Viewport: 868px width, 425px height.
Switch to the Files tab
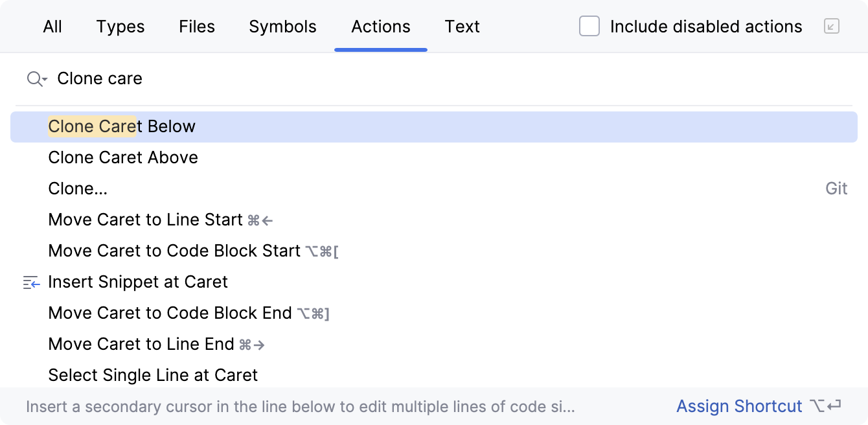coord(197,27)
